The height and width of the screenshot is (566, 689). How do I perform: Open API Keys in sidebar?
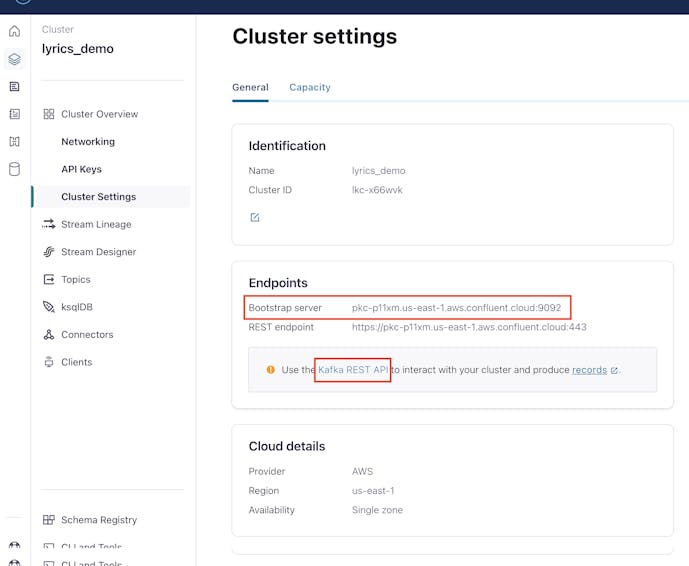(81, 169)
